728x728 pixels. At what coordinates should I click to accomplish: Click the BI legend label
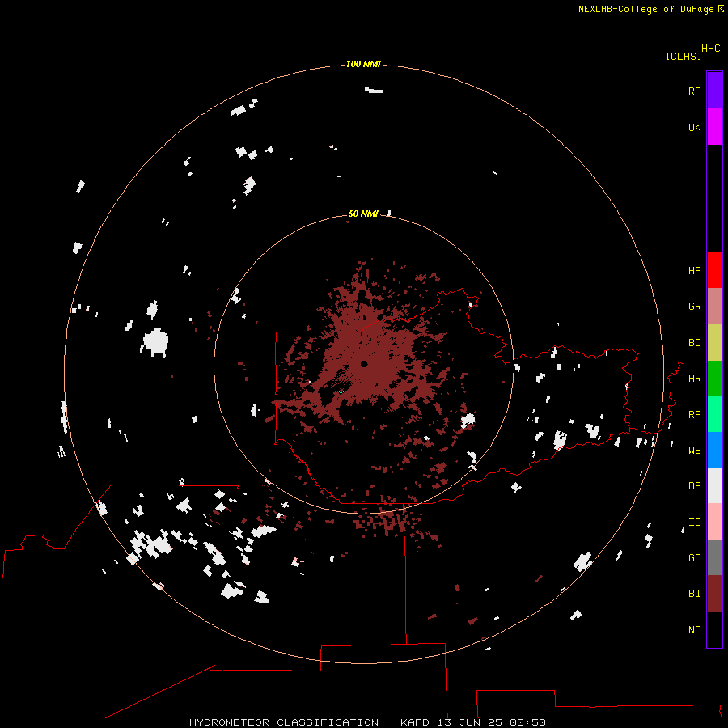[694, 594]
